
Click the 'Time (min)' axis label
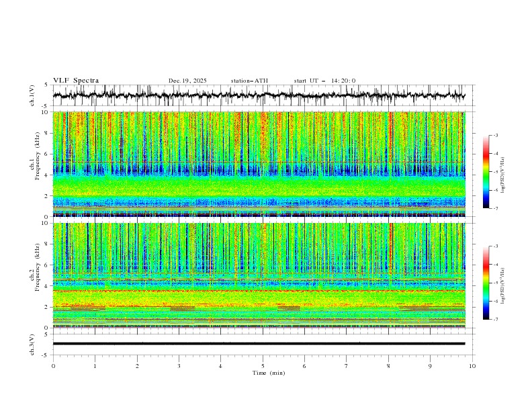(269, 373)
